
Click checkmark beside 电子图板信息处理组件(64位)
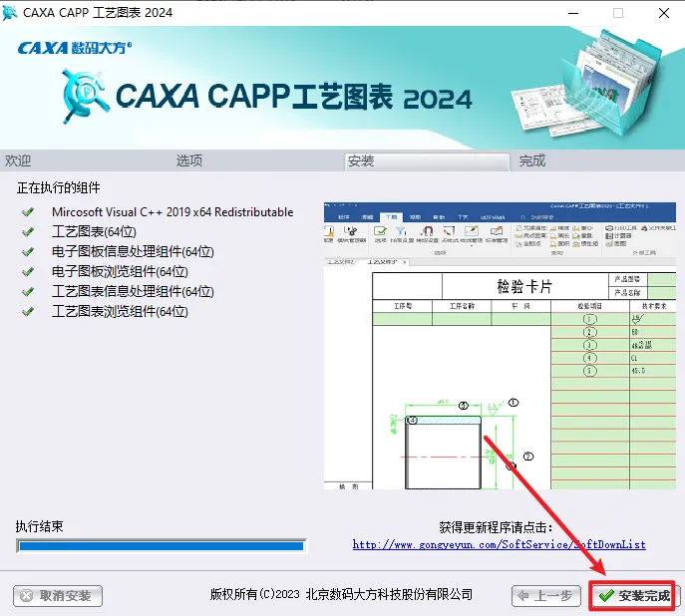click(x=28, y=252)
